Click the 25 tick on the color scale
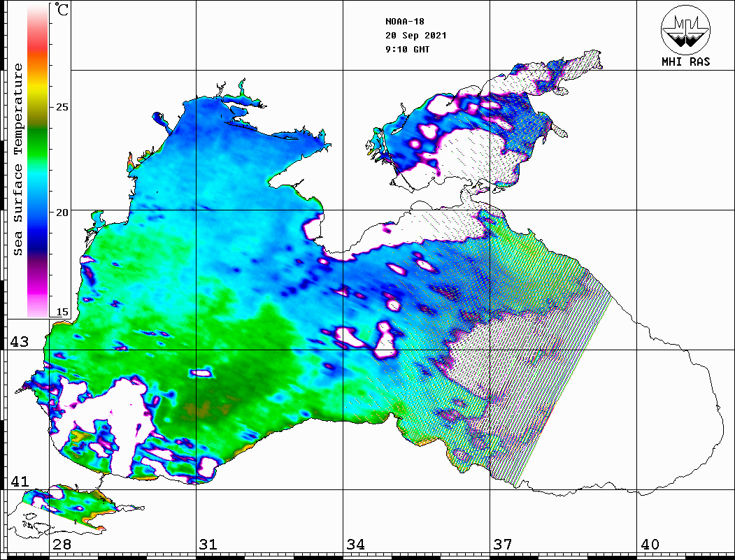This screenshot has width=735, height=560. pos(62,107)
